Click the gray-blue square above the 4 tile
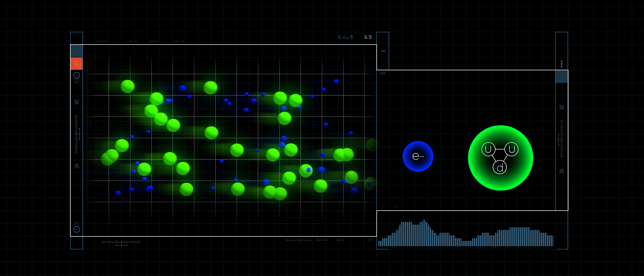 tap(76, 51)
